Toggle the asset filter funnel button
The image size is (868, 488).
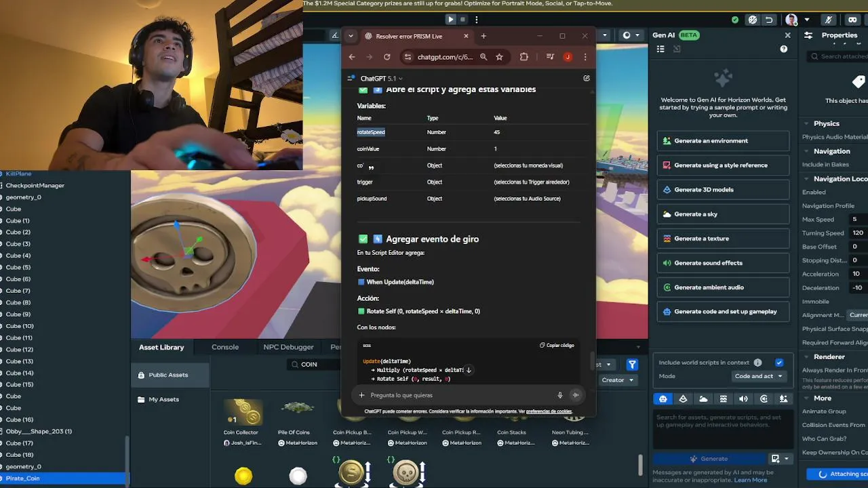pyautogui.click(x=632, y=365)
